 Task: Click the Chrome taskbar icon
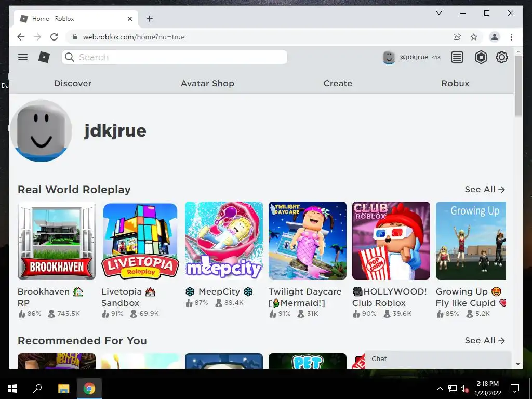coord(89,389)
